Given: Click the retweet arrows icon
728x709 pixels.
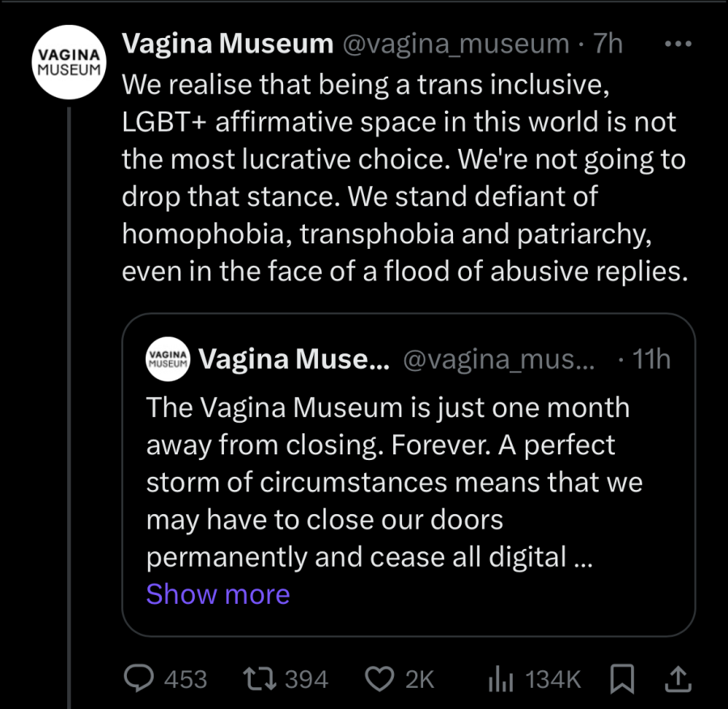Looking at the screenshot, I should [x=260, y=679].
